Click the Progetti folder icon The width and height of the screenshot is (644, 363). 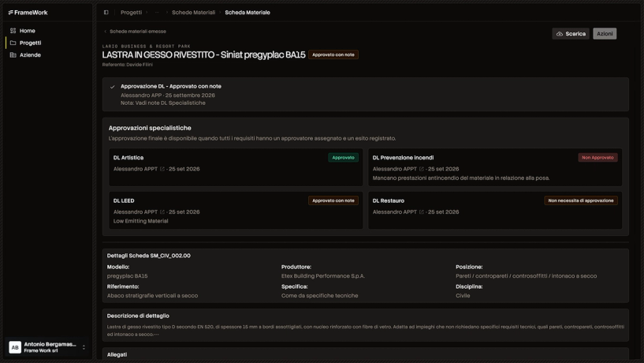pos(13,43)
